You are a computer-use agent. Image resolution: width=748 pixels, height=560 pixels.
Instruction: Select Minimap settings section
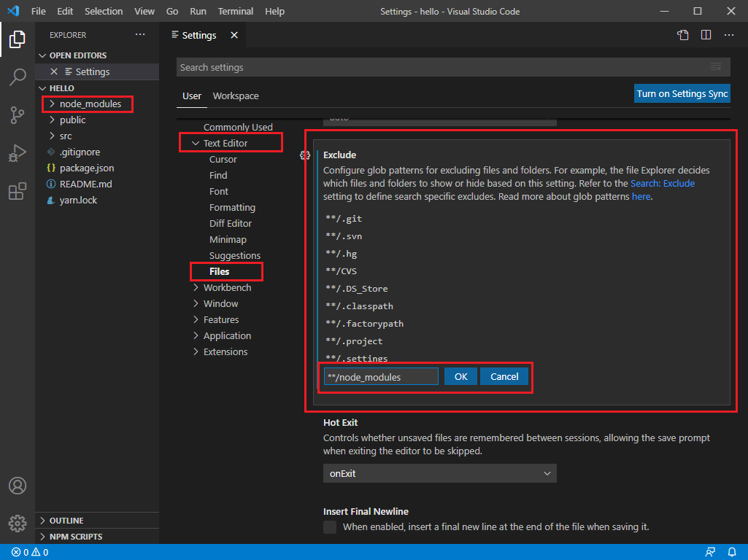pos(228,239)
